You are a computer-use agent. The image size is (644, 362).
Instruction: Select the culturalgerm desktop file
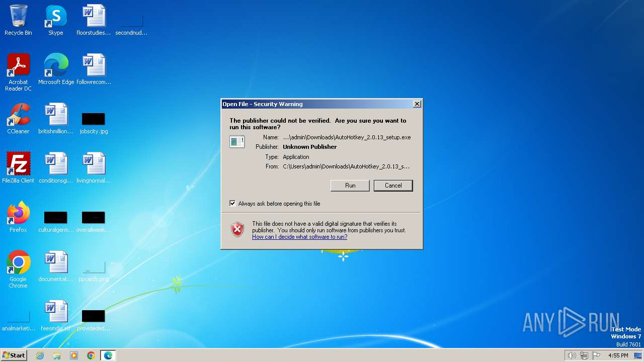pos(56,222)
